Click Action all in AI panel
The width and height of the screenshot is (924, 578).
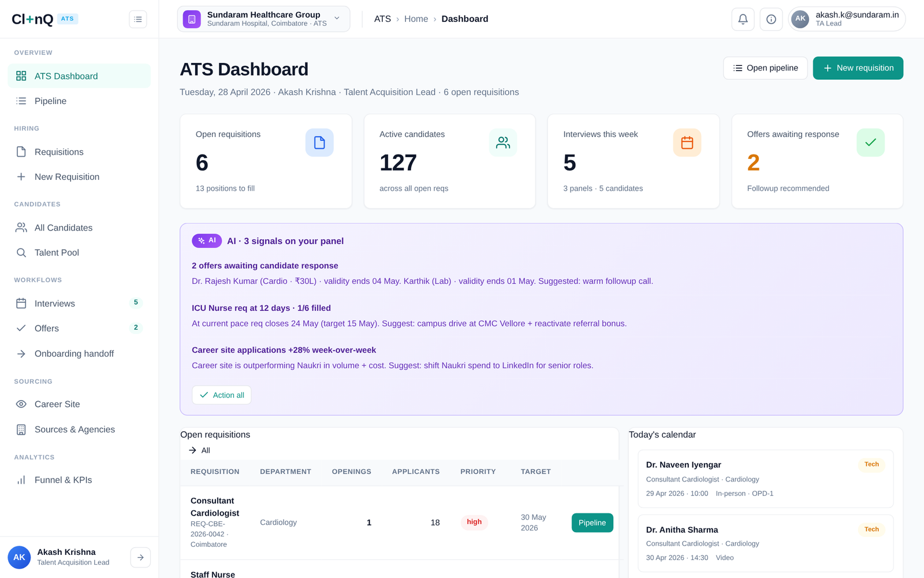[x=222, y=395]
